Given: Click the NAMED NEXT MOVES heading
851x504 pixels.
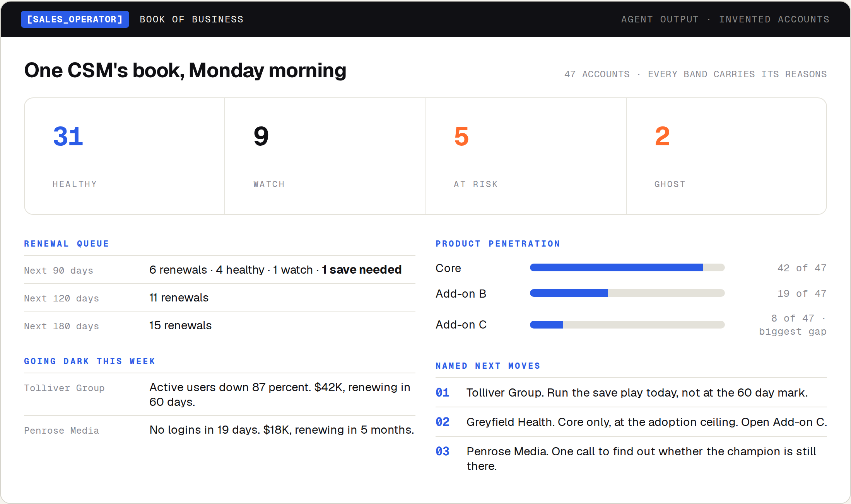Looking at the screenshot, I should click(x=488, y=366).
